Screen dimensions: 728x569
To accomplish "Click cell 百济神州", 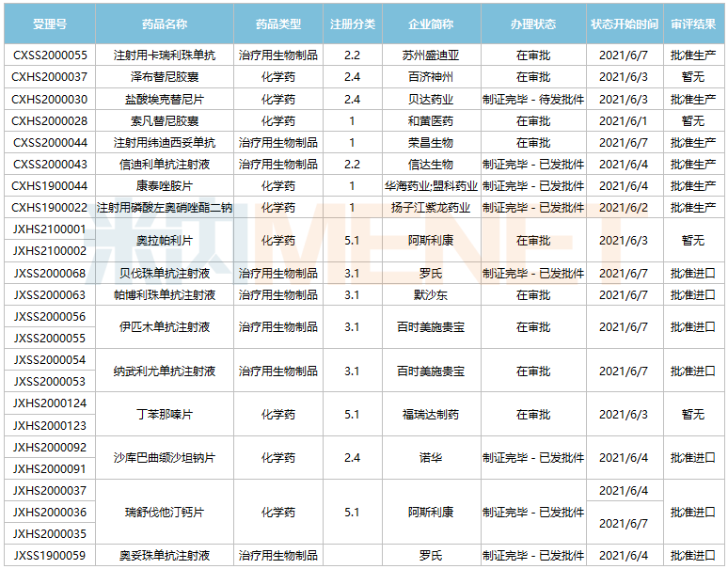I will (431, 77).
